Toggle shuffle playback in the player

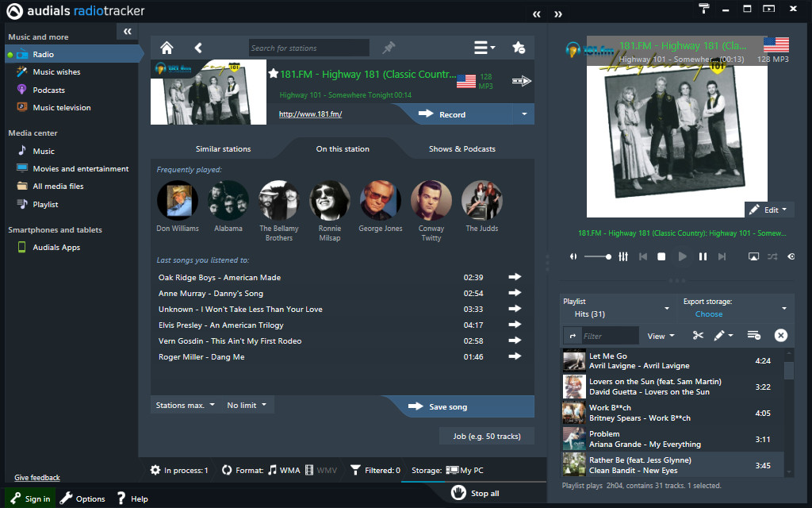772,256
